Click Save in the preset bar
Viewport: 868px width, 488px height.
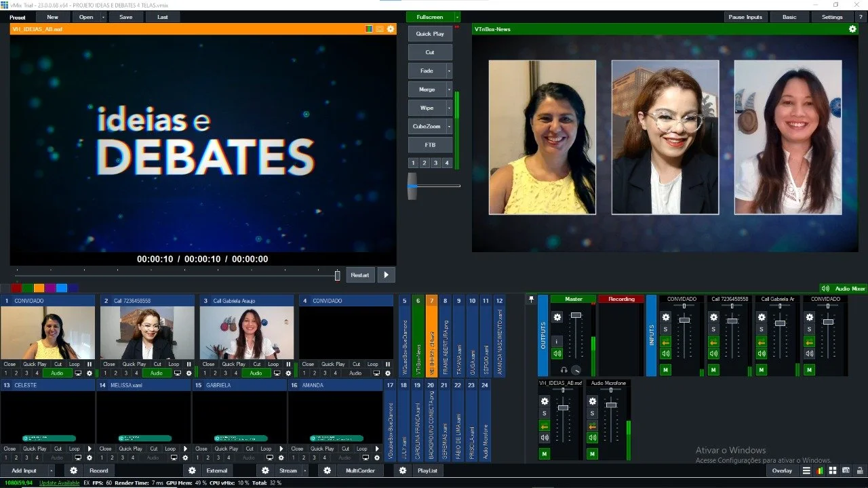[x=125, y=17]
